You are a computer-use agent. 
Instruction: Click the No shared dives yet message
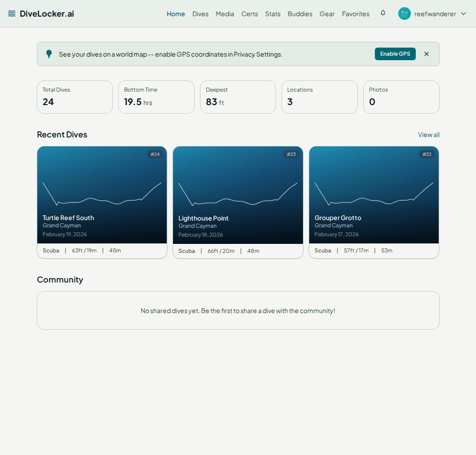238,311
